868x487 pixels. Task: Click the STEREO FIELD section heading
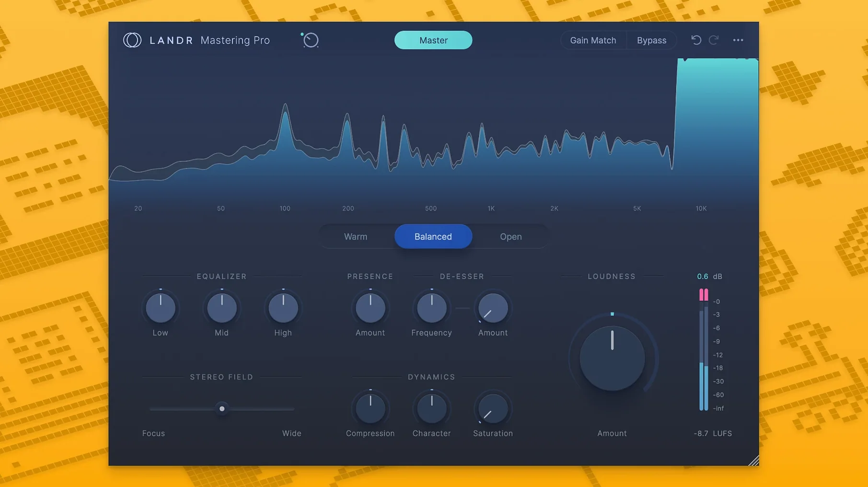coord(221,377)
